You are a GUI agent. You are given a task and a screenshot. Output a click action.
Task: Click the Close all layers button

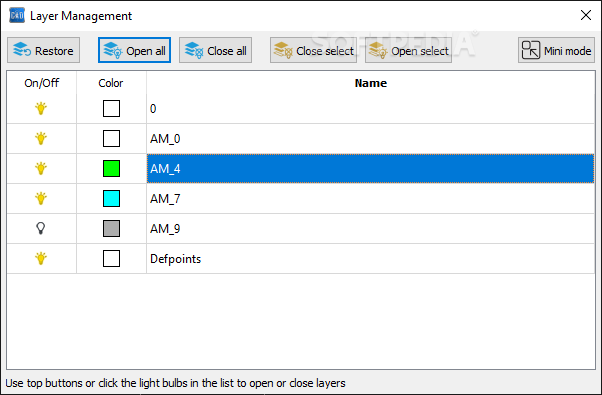(215, 50)
